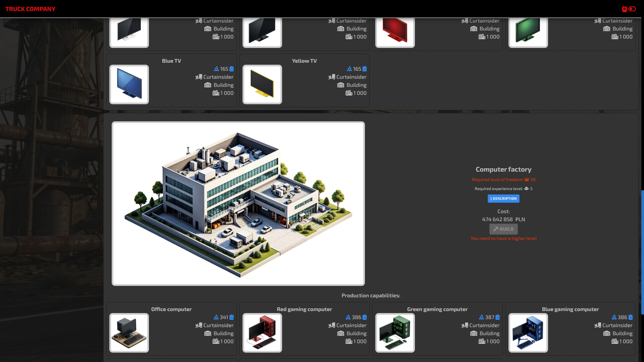Image resolution: width=644 pixels, height=362 pixels.
Task: Select the Yellow TV product thumbnail
Action: tap(262, 84)
